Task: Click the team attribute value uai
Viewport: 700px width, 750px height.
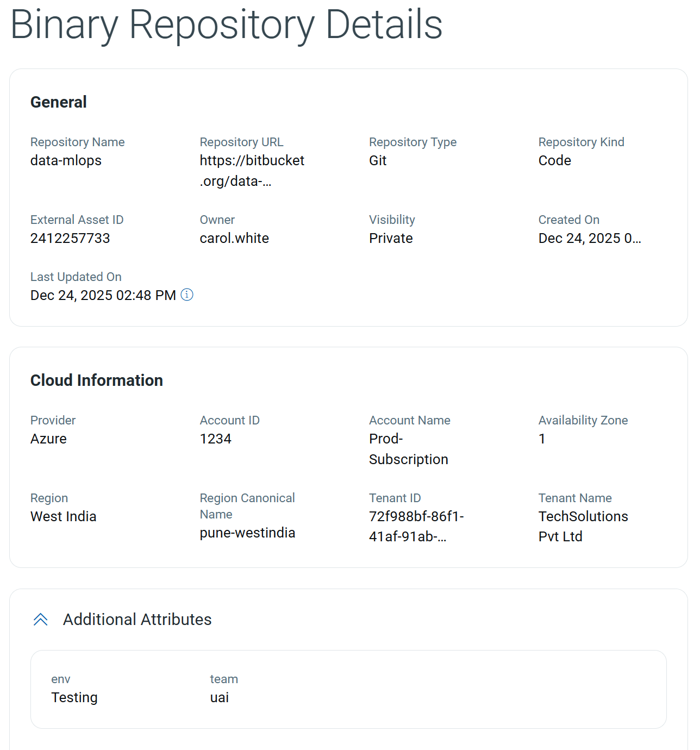Action: coord(220,697)
